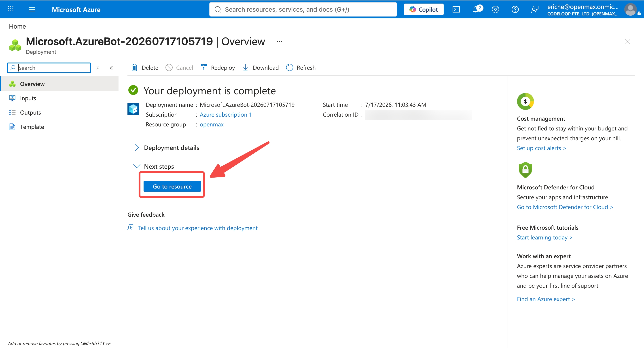Click the start time value 7/17/2026, 11:03:43 AM

point(396,105)
